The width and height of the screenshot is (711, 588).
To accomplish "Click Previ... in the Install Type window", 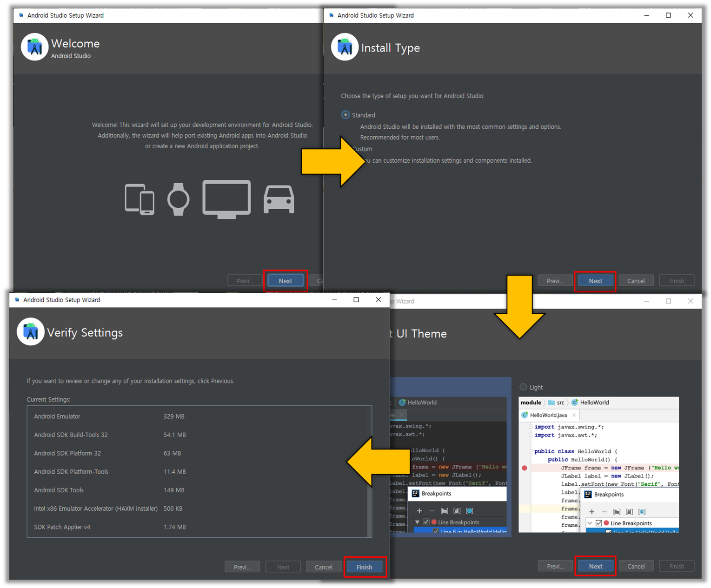I will [x=555, y=281].
